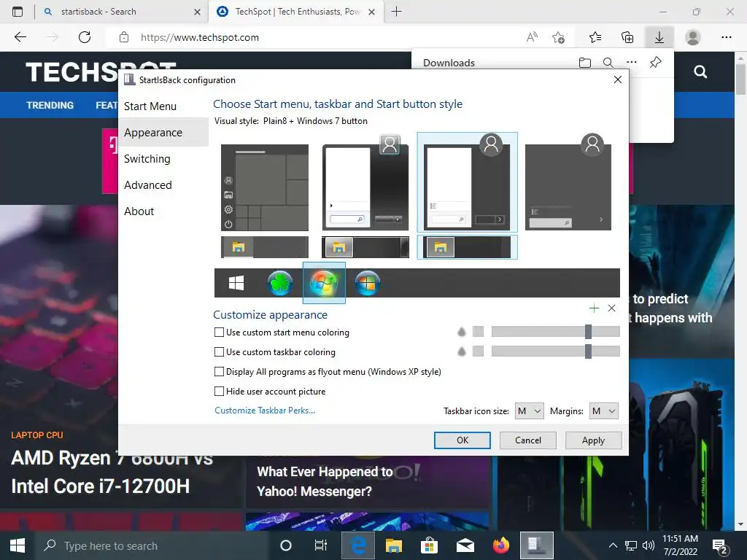The width and height of the screenshot is (747, 560).
Task: Click the Windows taskbar search box
Action: pos(153,545)
